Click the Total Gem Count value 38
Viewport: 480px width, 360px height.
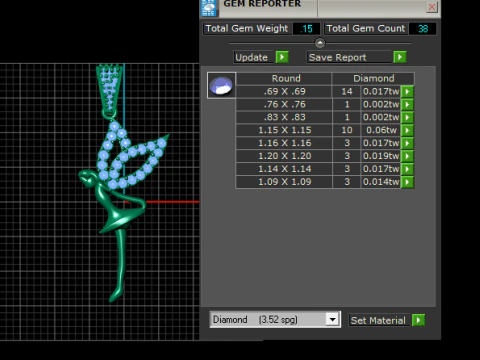coord(423,29)
